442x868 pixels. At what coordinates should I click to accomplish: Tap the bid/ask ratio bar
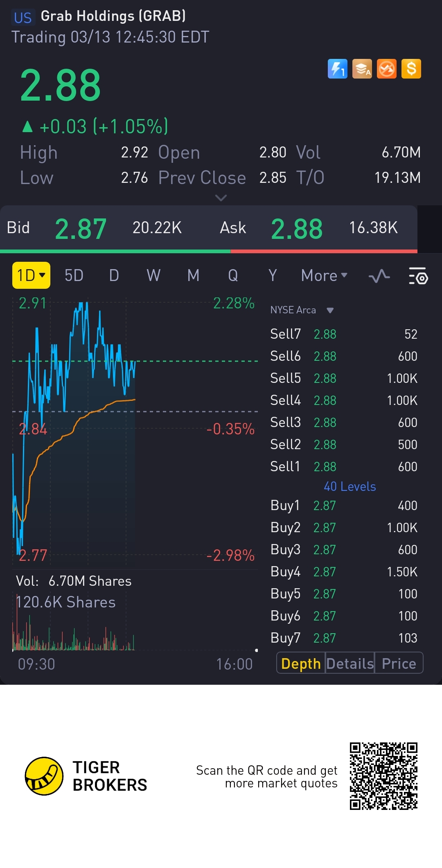tap(209, 251)
